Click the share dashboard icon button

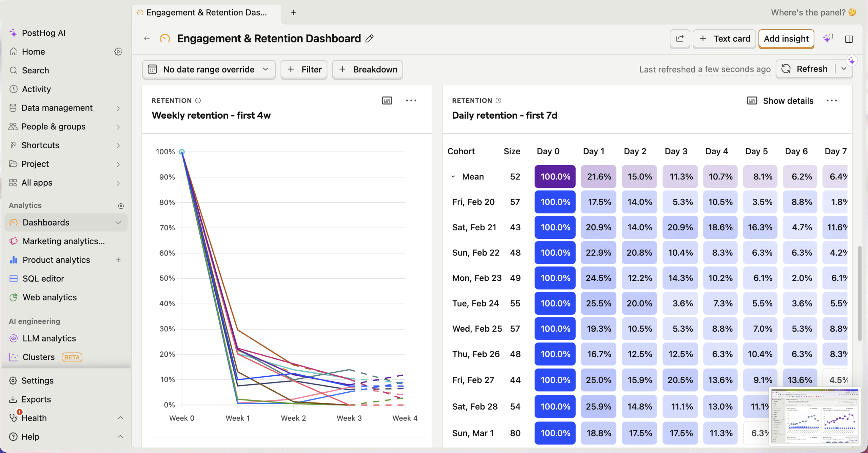coord(680,39)
